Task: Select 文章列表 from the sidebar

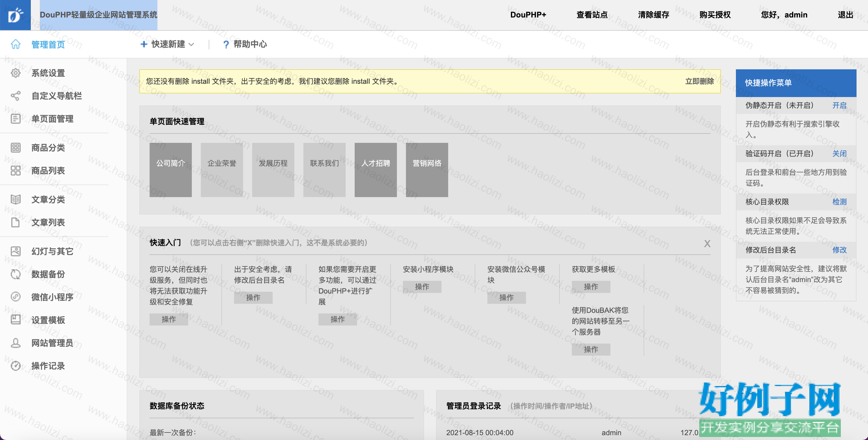Action: (x=48, y=222)
